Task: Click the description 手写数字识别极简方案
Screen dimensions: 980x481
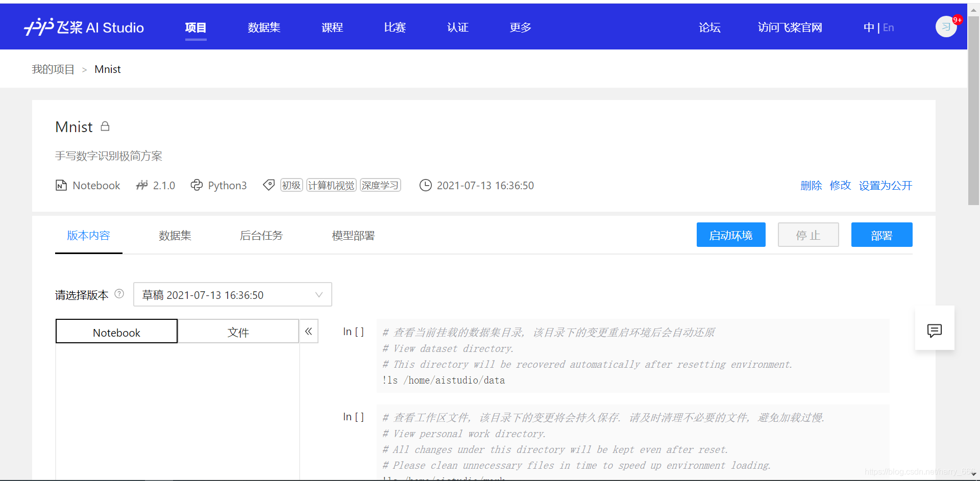Action: point(109,156)
